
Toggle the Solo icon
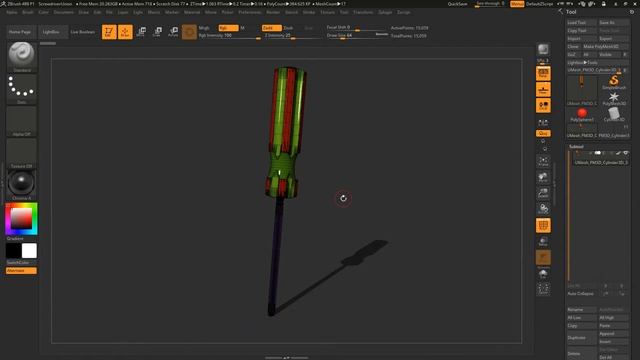pos(543,273)
